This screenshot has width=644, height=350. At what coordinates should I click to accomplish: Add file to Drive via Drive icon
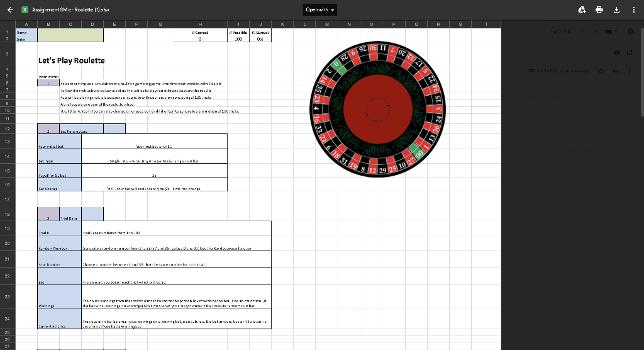click(582, 10)
